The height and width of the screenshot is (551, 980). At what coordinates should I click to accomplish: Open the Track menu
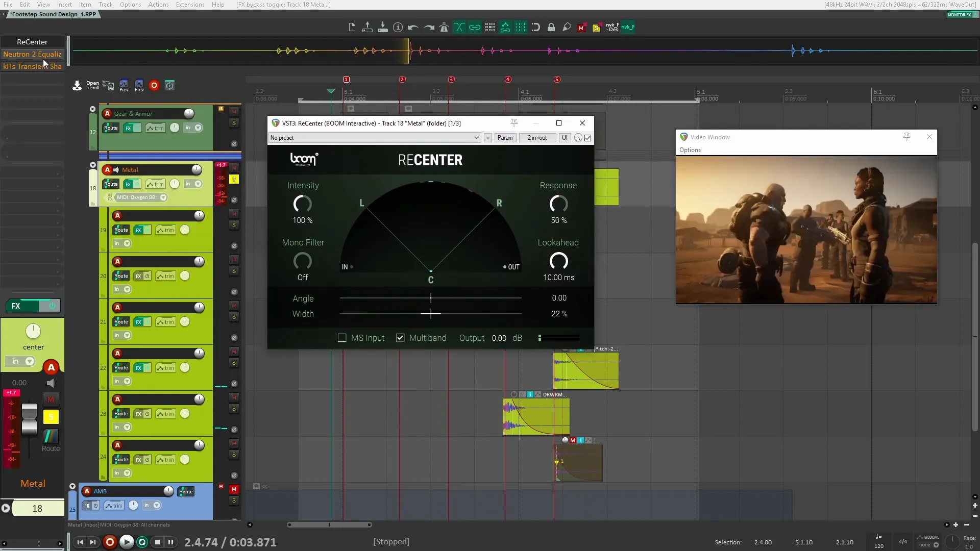click(106, 5)
